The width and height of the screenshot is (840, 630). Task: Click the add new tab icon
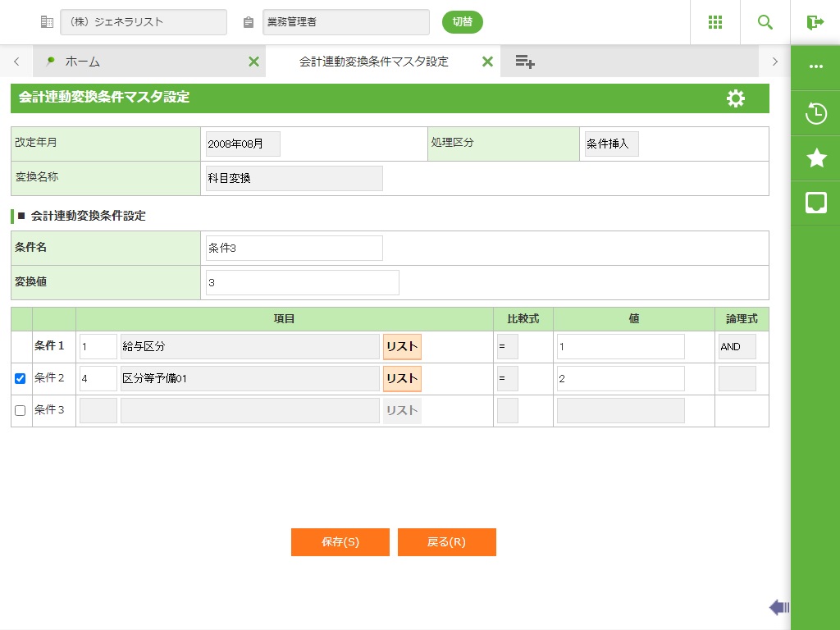(525, 62)
